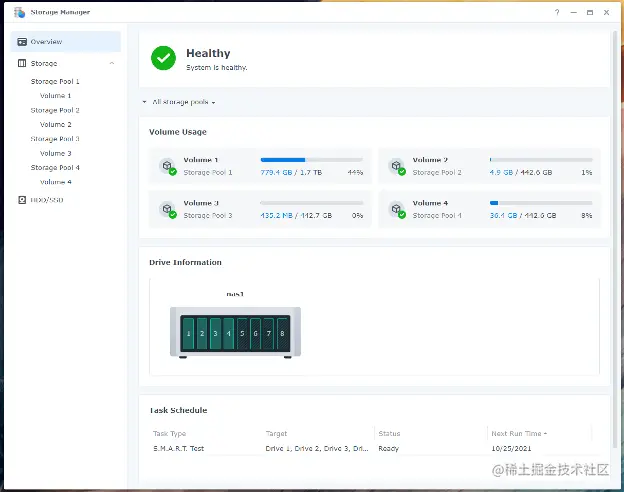The image size is (624, 492).
Task: Click the nas1 device label
Action: [235, 294]
